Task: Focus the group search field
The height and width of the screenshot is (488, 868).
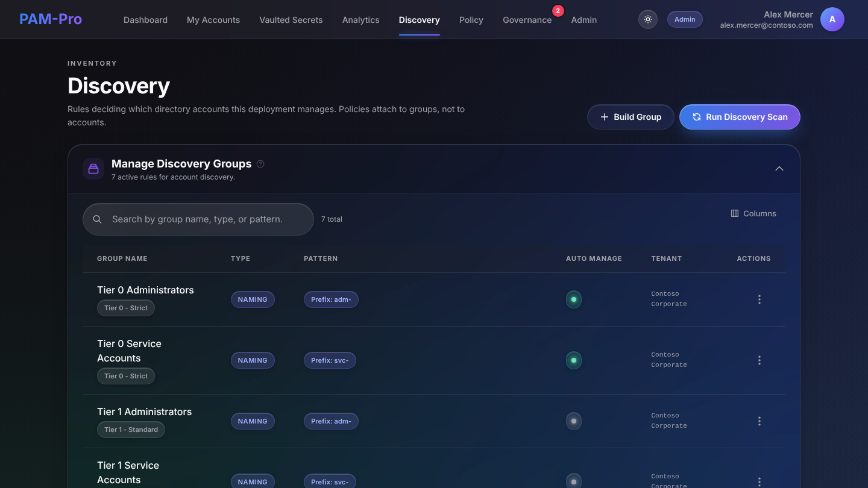Action: [x=198, y=219]
